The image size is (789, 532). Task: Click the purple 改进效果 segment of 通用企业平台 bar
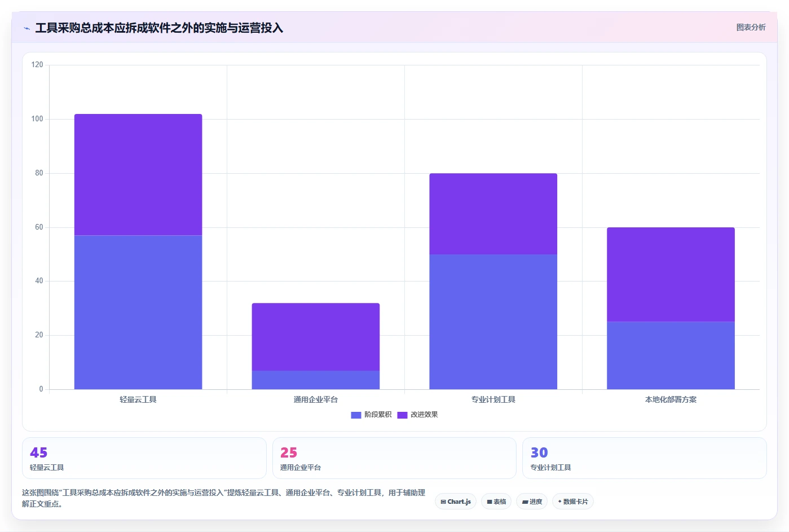[316, 337]
